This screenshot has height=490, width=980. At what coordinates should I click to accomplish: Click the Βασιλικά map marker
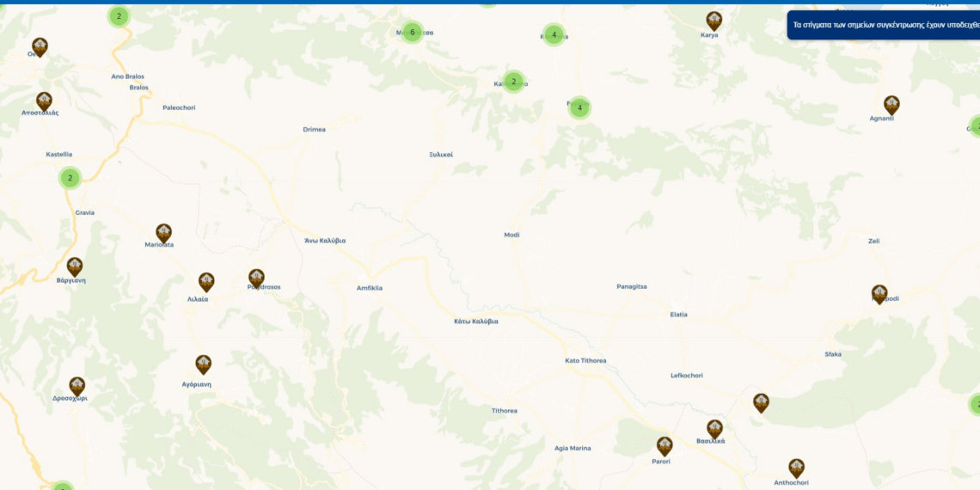point(714,429)
